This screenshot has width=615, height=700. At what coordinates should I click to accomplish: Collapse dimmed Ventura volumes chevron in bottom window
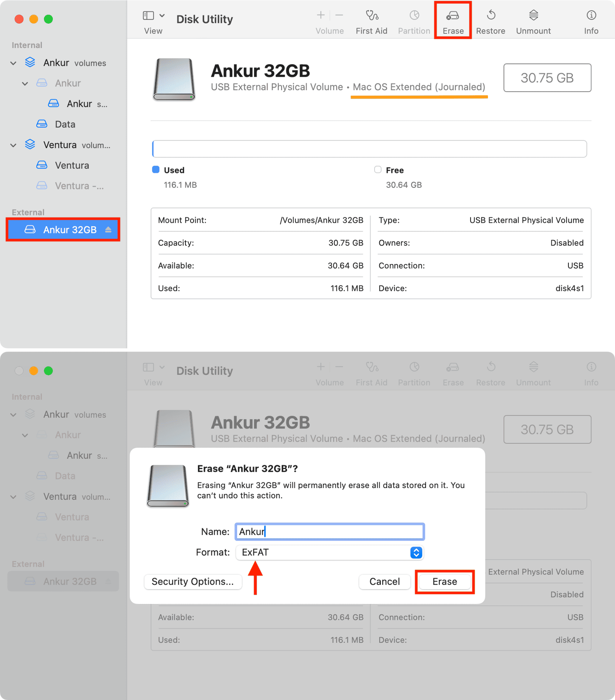(13, 497)
